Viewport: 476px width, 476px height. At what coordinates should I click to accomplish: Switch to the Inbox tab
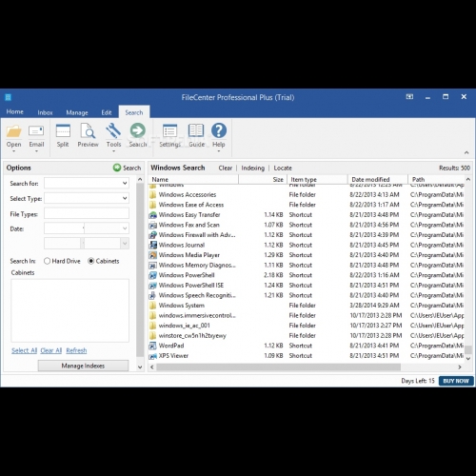tap(45, 112)
